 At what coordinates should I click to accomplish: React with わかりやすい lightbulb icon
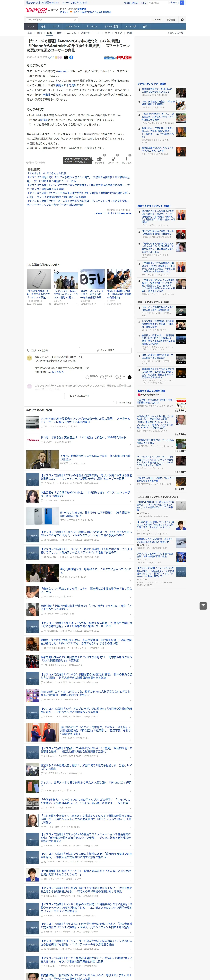pyautogui.click(x=113, y=159)
